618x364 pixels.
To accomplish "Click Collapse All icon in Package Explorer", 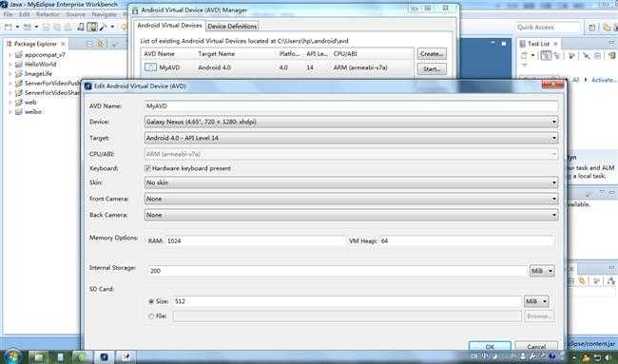I will point(89,44).
